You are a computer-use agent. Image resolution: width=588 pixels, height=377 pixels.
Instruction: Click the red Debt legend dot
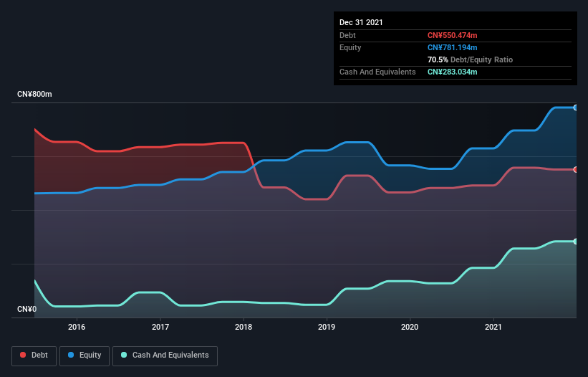click(23, 355)
